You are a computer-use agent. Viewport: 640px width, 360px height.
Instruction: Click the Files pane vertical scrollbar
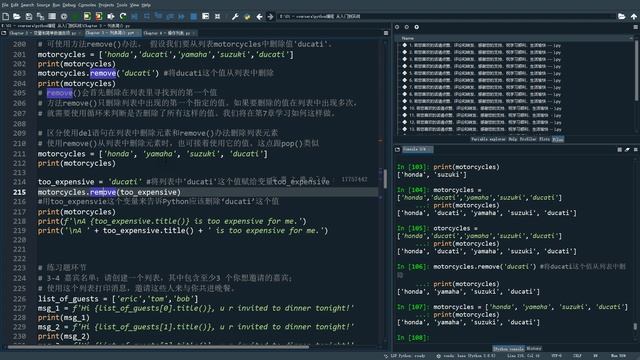pos(637,70)
